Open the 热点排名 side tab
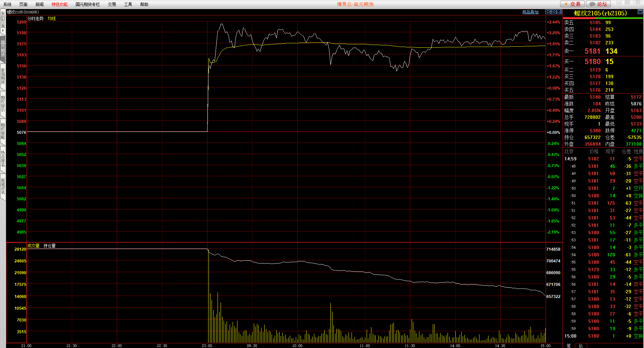The height and width of the screenshot is (348, 644). coord(3,159)
